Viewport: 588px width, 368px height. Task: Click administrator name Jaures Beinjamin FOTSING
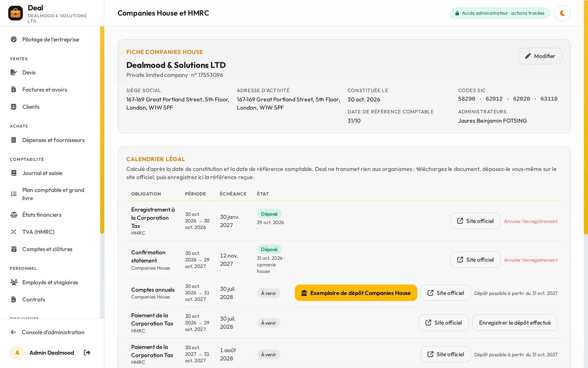(x=492, y=121)
